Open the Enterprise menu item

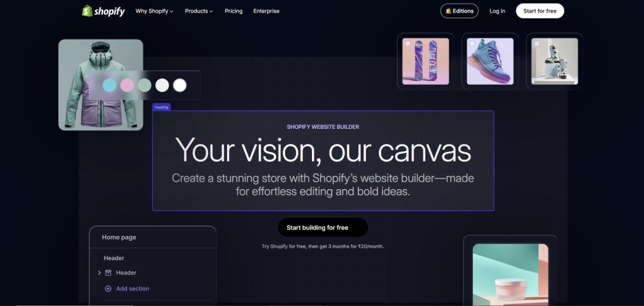(x=266, y=11)
